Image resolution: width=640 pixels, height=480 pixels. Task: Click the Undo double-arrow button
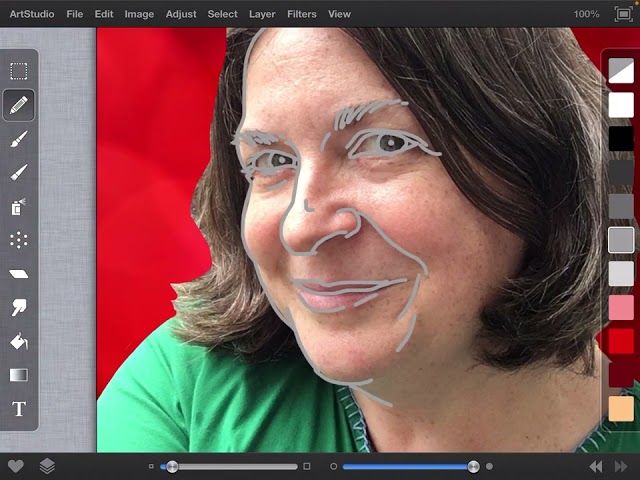596,466
